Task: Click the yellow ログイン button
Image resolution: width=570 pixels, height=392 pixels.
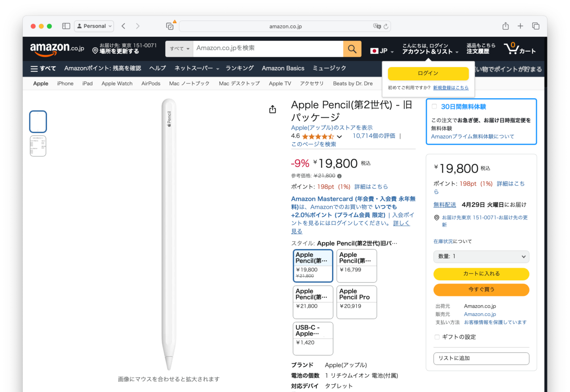Action: [428, 73]
